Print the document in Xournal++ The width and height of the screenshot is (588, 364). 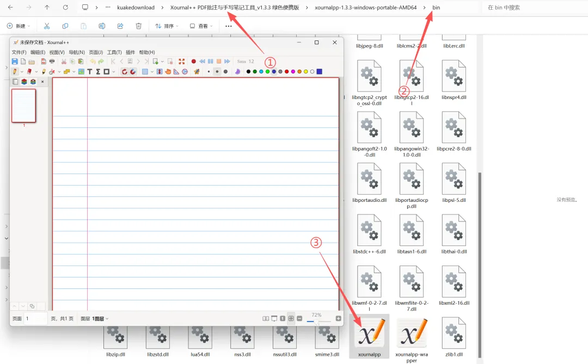click(x=52, y=61)
